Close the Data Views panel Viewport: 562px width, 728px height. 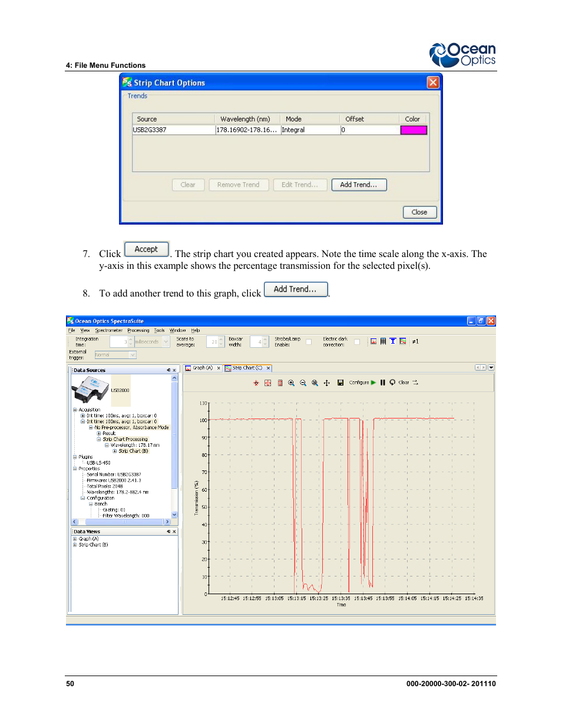coord(174,532)
